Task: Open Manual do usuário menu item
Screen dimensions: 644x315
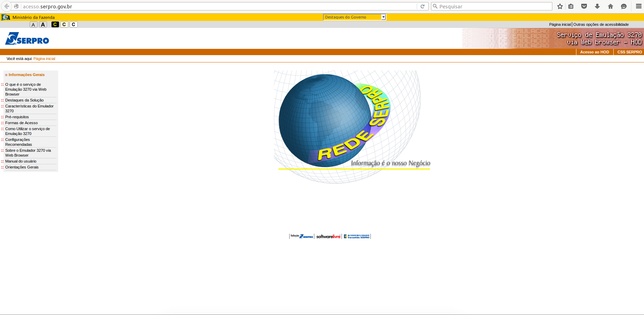Action: pyautogui.click(x=21, y=161)
